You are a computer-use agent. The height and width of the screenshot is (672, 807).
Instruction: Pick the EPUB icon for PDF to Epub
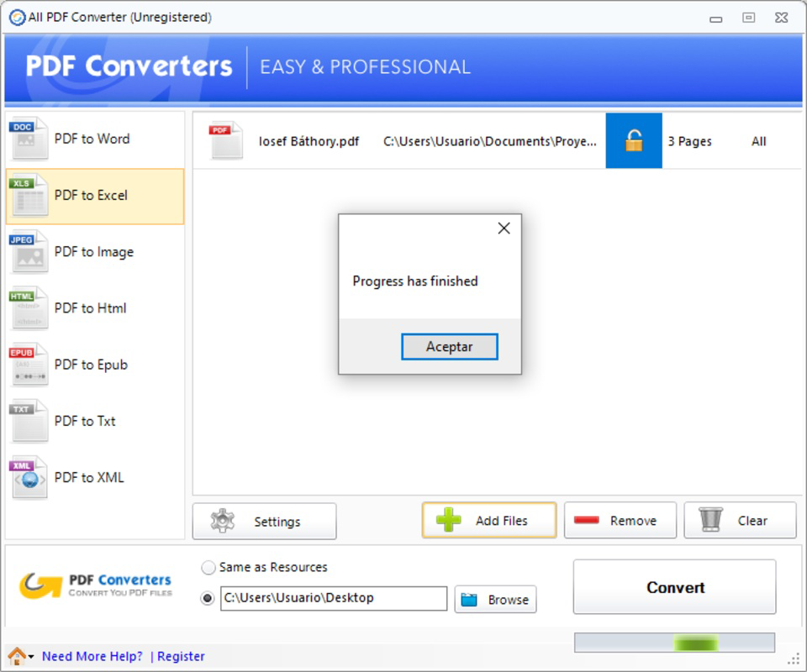coord(29,365)
